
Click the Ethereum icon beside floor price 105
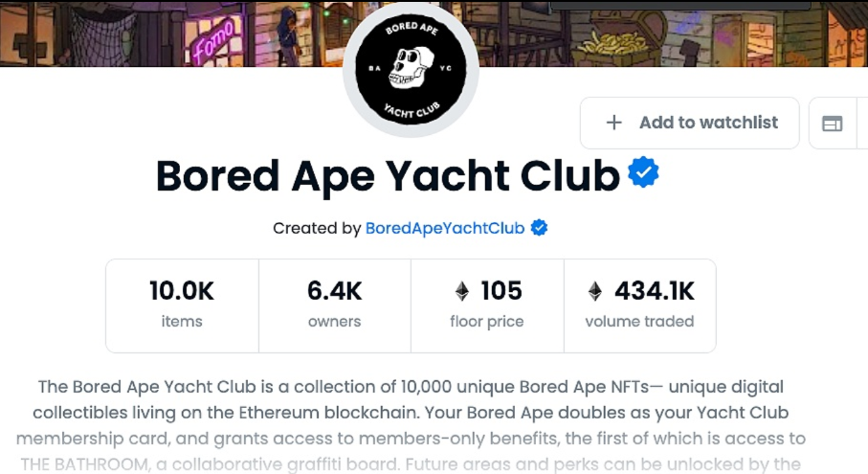pyautogui.click(x=462, y=291)
